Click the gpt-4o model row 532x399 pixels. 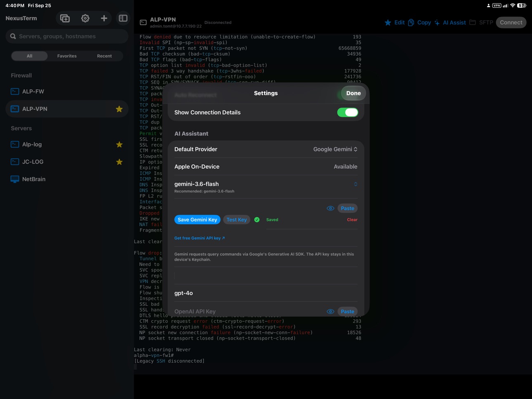(x=266, y=293)
